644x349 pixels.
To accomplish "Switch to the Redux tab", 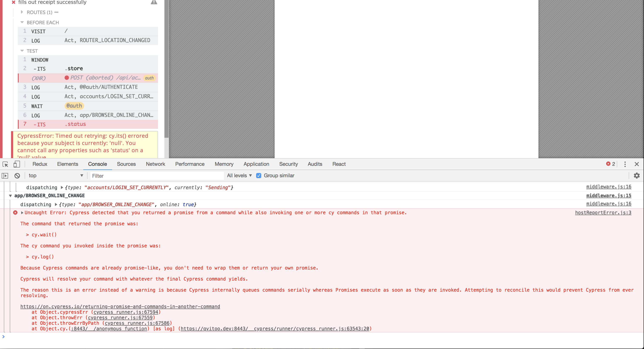I will [40, 164].
